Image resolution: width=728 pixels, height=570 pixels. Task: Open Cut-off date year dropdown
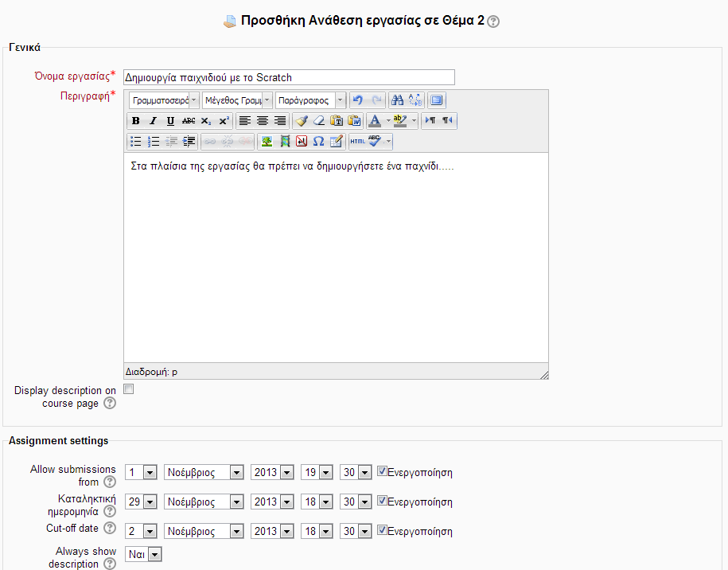coord(272,531)
